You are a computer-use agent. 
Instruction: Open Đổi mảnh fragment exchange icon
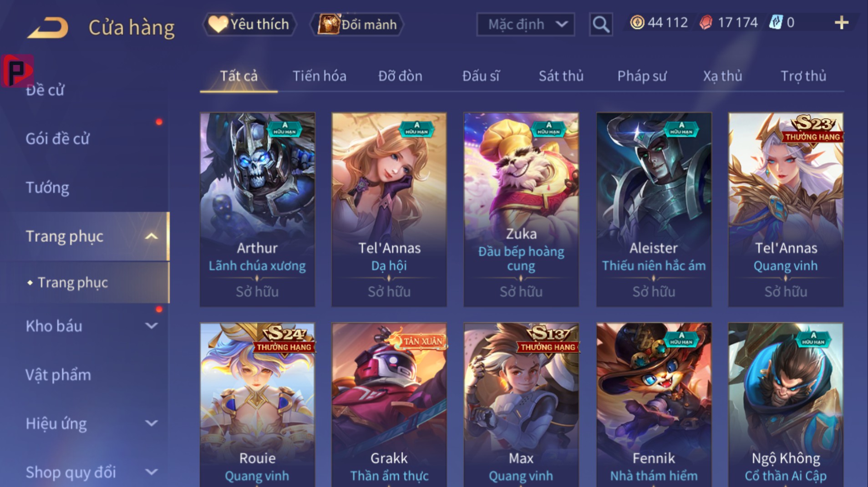pos(328,24)
